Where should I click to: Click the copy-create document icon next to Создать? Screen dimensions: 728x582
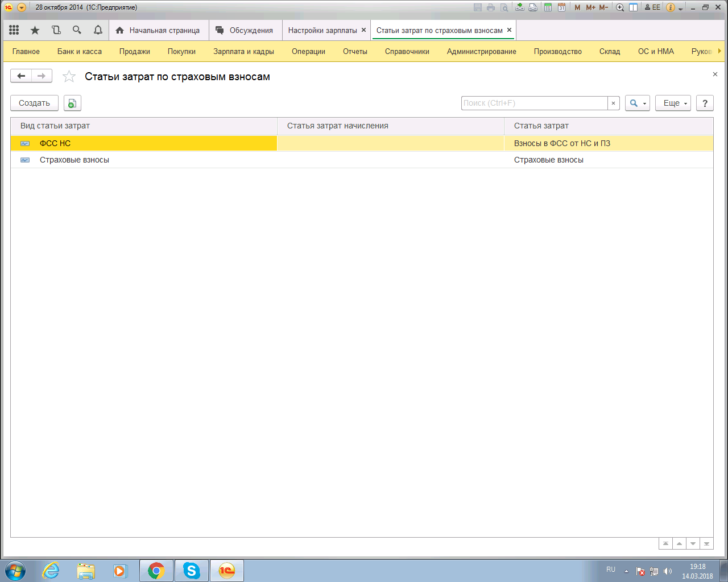click(x=72, y=103)
